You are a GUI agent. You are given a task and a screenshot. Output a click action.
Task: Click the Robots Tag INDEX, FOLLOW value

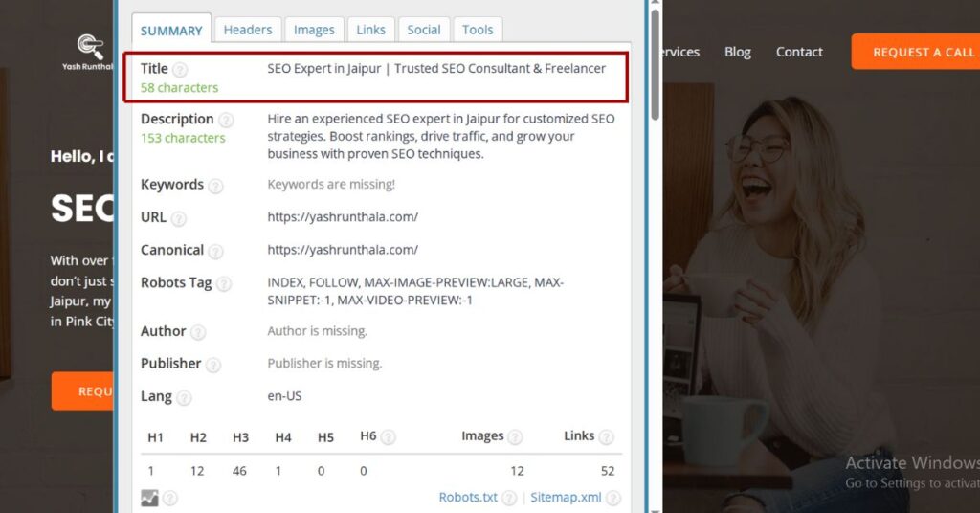[415, 291]
